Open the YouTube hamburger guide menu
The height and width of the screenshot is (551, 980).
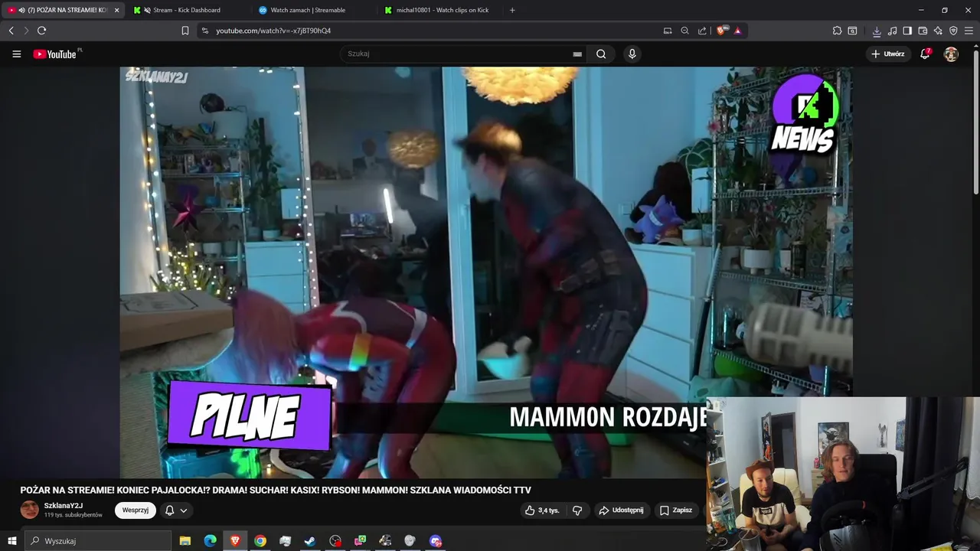(16, 54)
